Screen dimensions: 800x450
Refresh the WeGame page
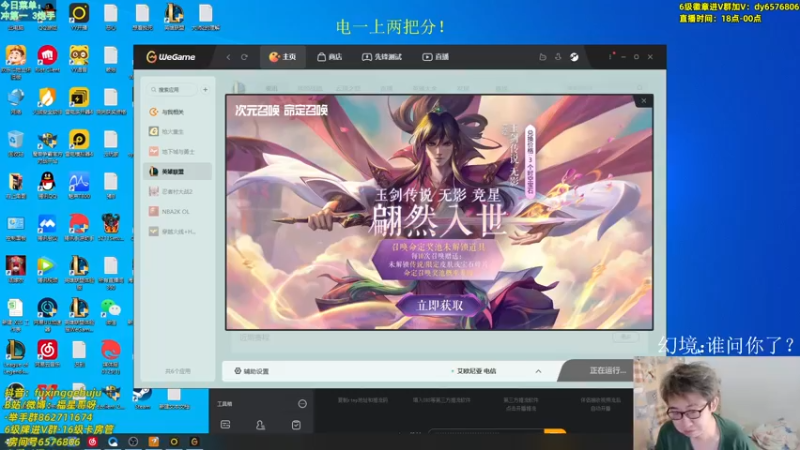click(244, 57)
